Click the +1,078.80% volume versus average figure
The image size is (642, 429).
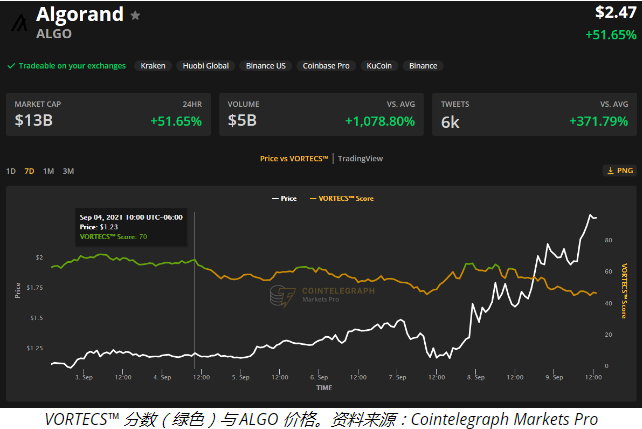click(380, 121)
